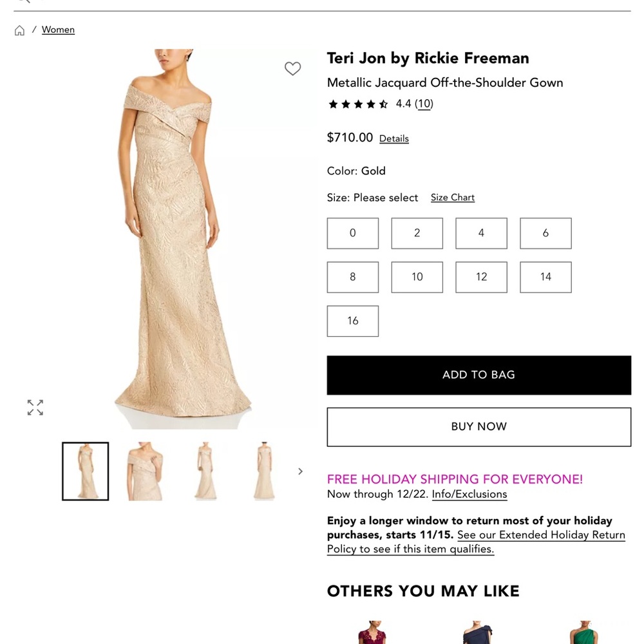Open the 10 customer reviews
The height and width of the screenshot is (644, 644).
(x=424, y=104)
